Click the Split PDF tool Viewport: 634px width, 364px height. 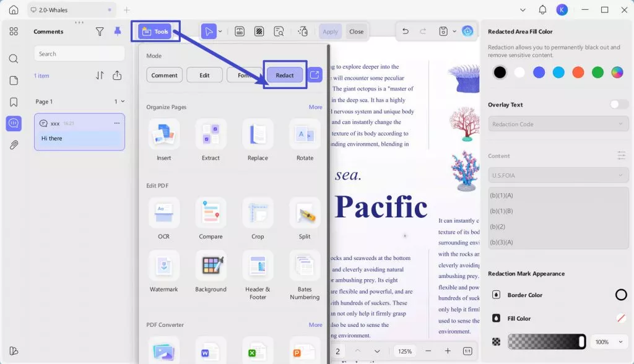pos(305,213)
